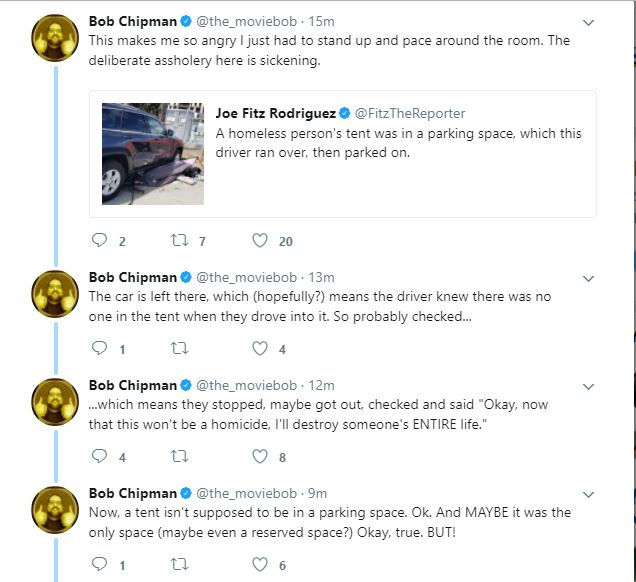Reply to the 15m tweet
Image resolution: width=636 pixels, height=582 pixels.
[99, 240]
